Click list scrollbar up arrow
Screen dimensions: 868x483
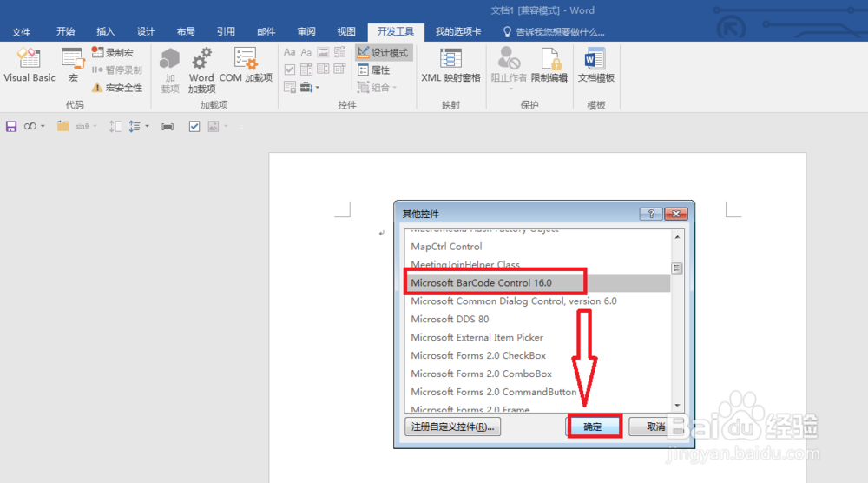(677, 237)
